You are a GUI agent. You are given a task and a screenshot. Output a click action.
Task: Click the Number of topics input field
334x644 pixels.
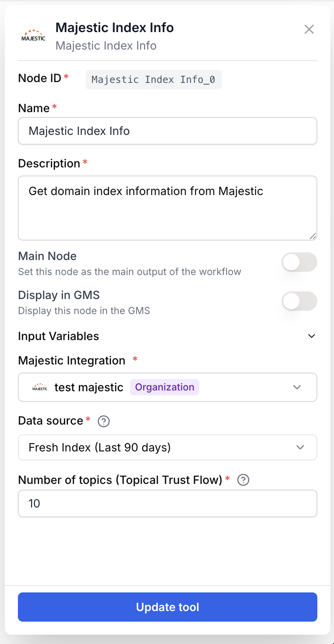coord(168,503)
